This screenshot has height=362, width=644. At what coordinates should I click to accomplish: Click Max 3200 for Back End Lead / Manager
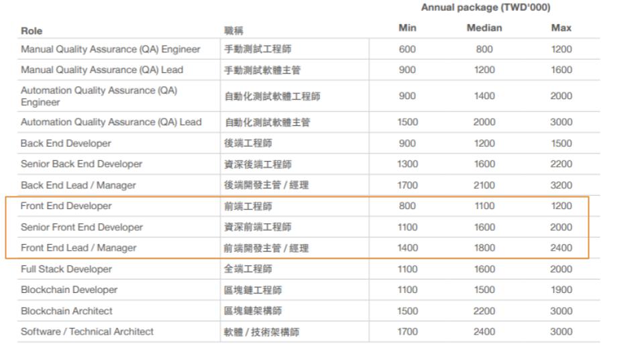(x=561, y=185)
